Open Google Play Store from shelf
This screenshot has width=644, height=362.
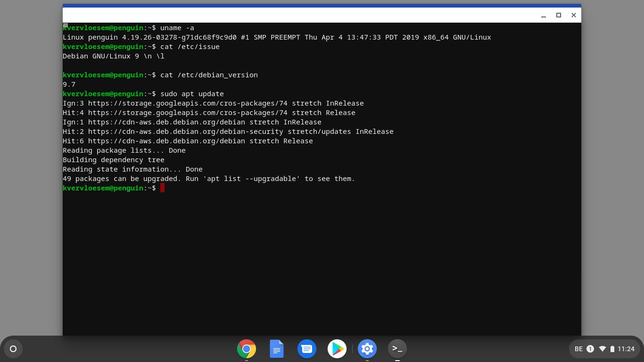point(337,349)
